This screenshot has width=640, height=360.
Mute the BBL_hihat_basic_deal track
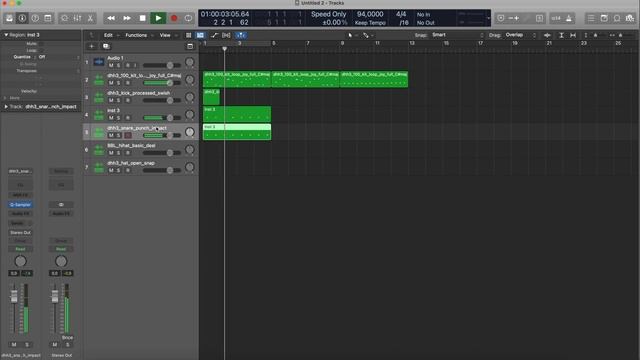[111, 153]
